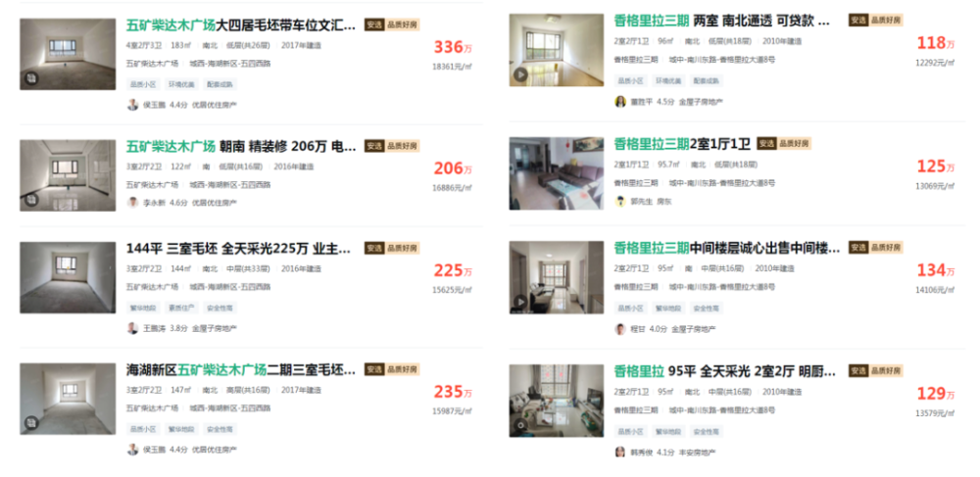Screen dimensions: 980x477
Task: Open the empty room photo of the 235万 listing
Action: click(68, 399)
